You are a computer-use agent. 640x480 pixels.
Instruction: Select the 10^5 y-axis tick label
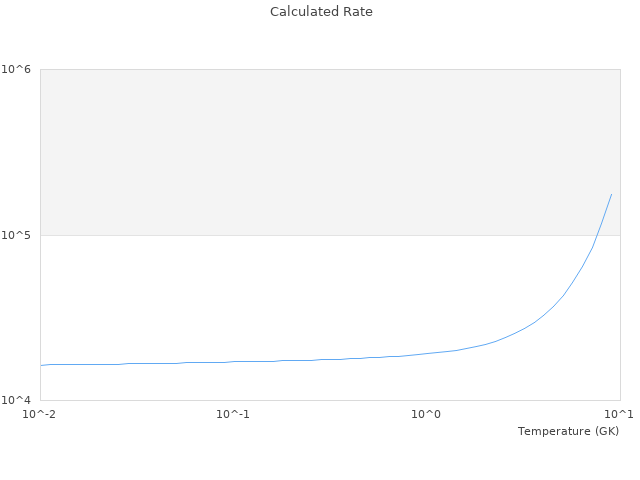coord(17,235)
